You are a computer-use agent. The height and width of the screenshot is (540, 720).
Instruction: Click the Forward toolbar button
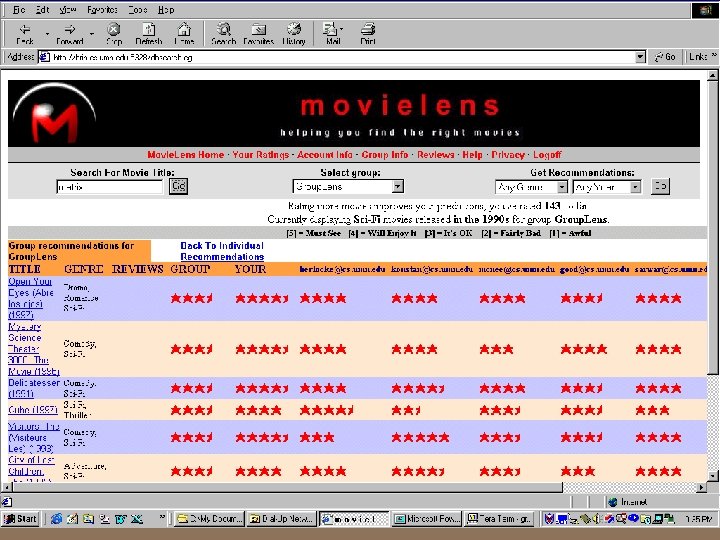click(x=70, y=34)
